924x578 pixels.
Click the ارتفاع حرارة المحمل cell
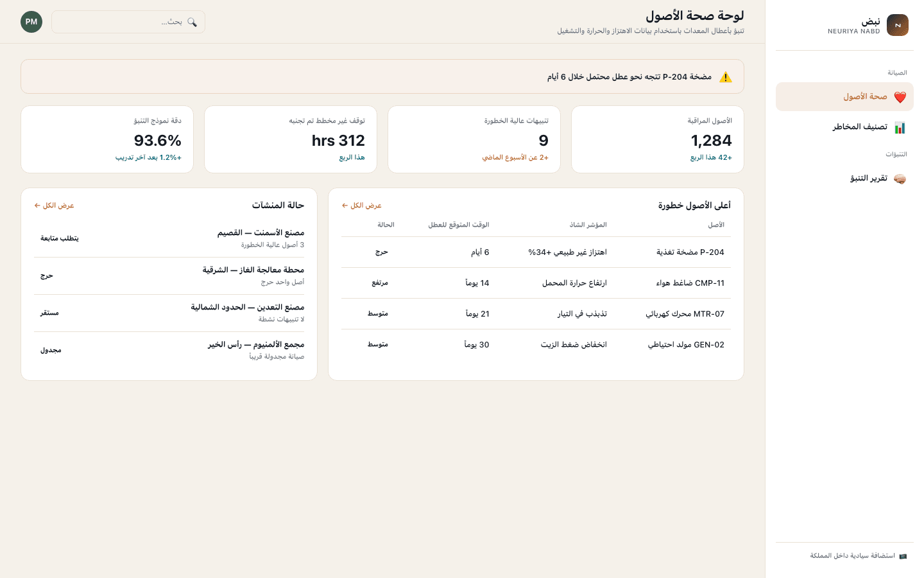point(574,283)
